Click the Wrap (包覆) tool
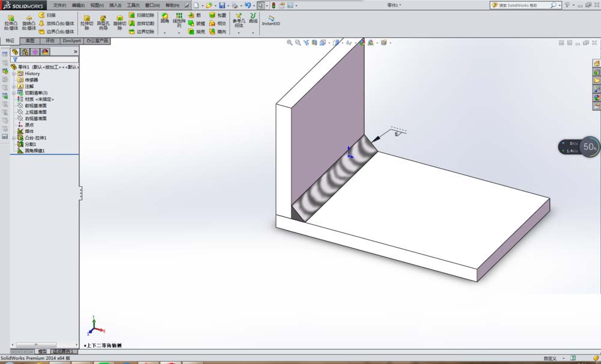The width and height of the screenshot is (601, 364). coord(218,15)
